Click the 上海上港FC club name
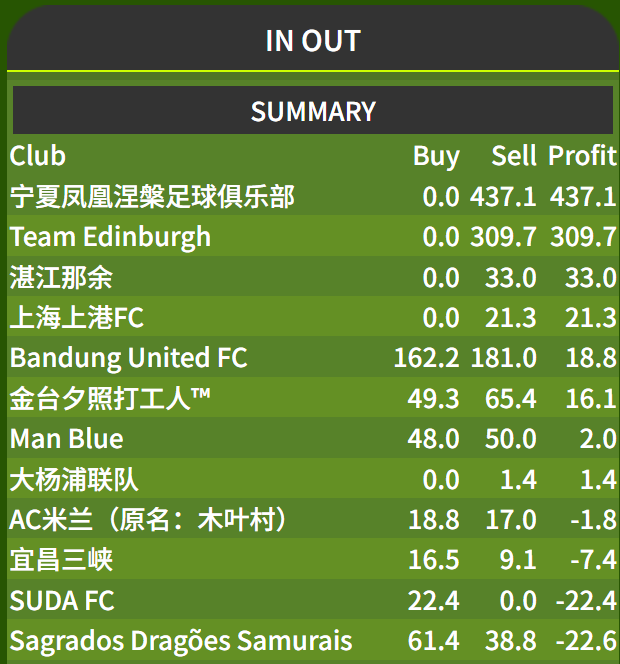Viewport: 620px width, 664px height. pyautogui.click(x=77, y=318)
